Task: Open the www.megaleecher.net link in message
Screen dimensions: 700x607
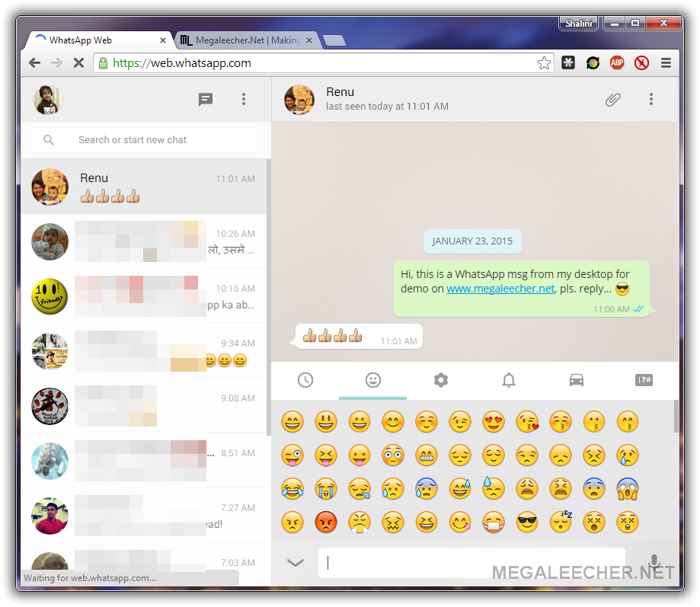Action: (500, 289)
